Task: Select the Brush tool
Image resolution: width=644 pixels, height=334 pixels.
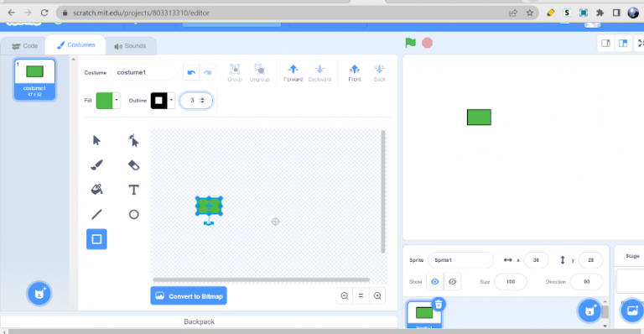Action: click(x=96, y=165)
